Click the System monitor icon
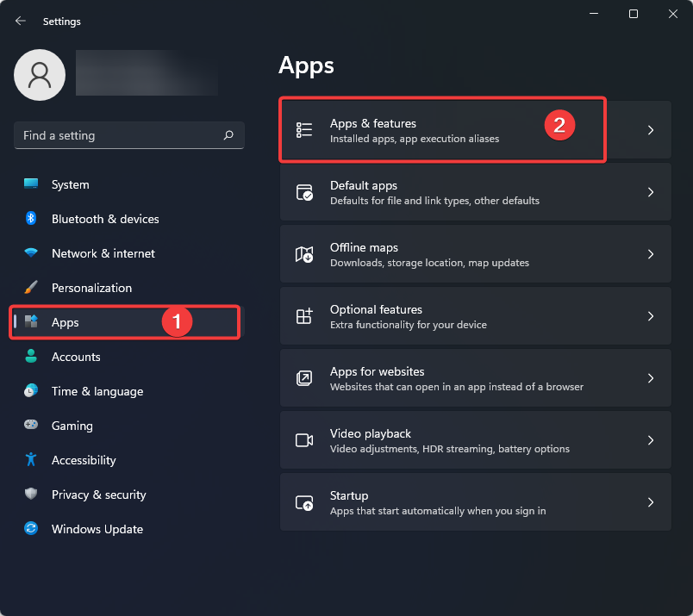 pos(31,184)
